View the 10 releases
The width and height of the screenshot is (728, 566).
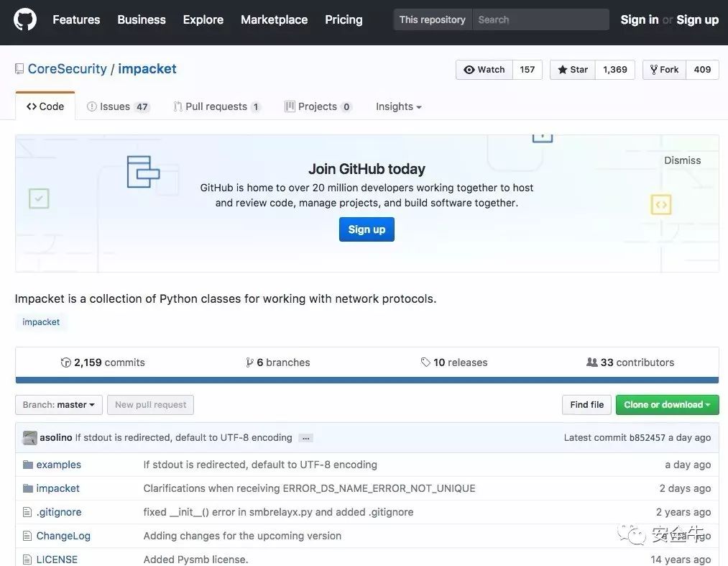[454, 362]
